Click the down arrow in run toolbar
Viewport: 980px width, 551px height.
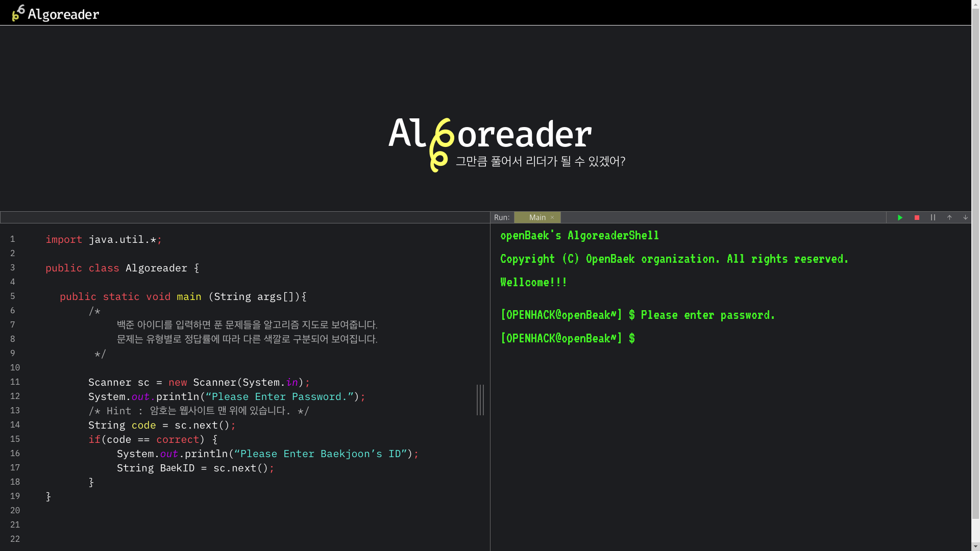[965, 217]
